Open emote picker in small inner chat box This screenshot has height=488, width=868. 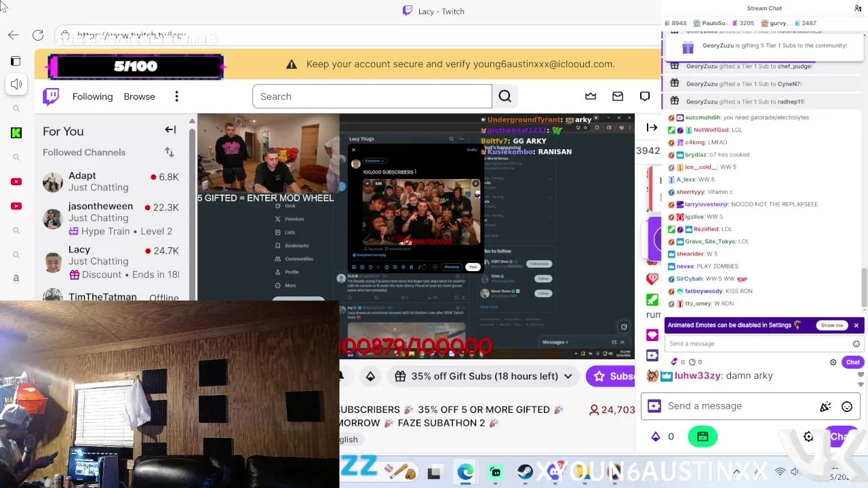tap(856, 344)
